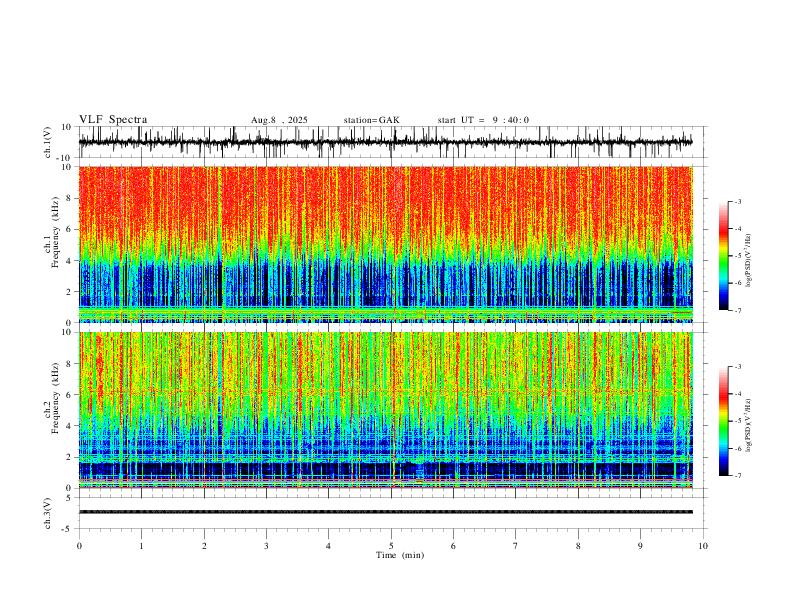Click the time axis tick label "0"
This screenshot has width=792, height=612.
pyautogui.click(x=79, y=546)
